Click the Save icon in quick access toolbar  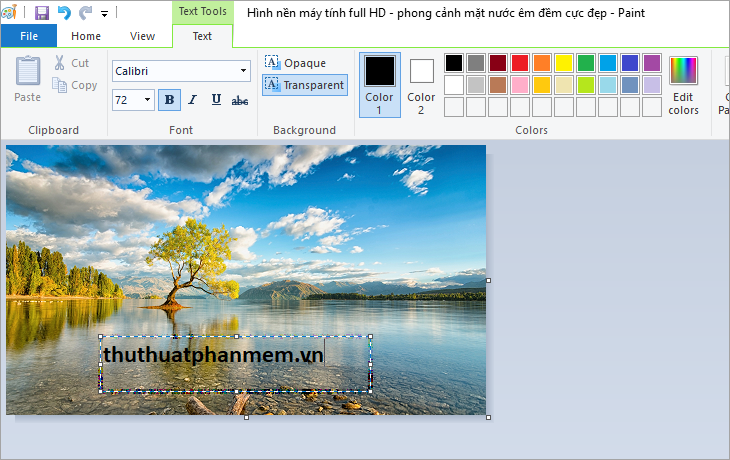pyautogui.click(x=42, y=13)
